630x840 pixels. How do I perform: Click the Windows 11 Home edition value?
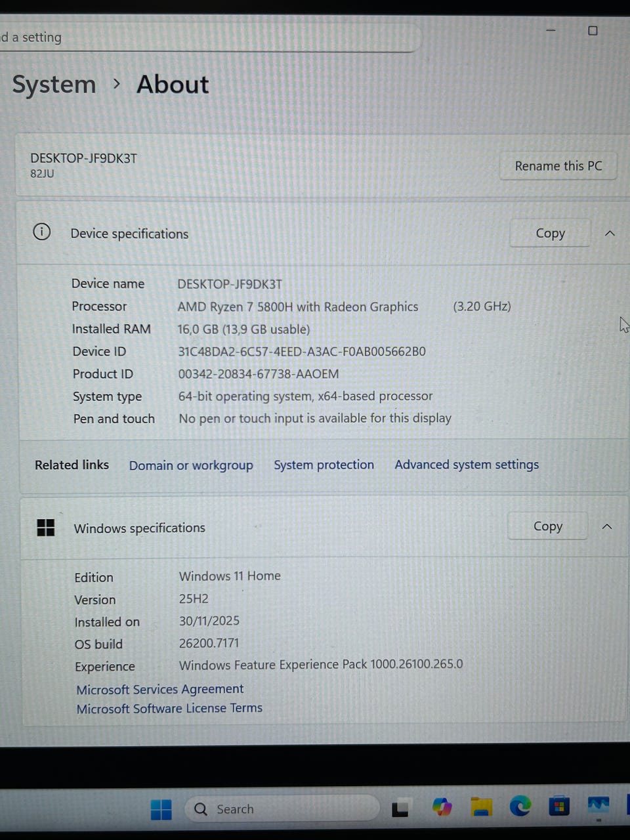pyautogui.click(x=230, y=576)
